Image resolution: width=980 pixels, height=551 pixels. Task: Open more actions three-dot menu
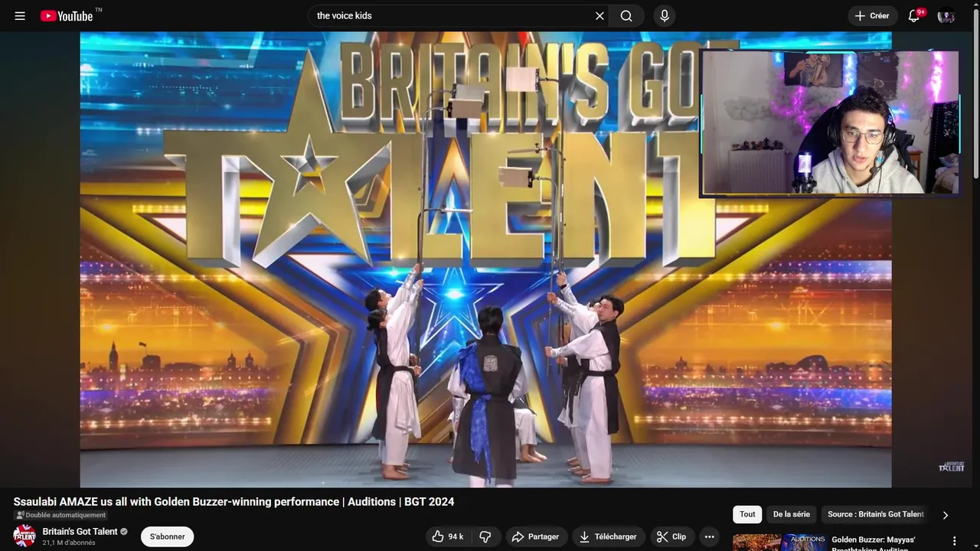[x=710, y=536]
